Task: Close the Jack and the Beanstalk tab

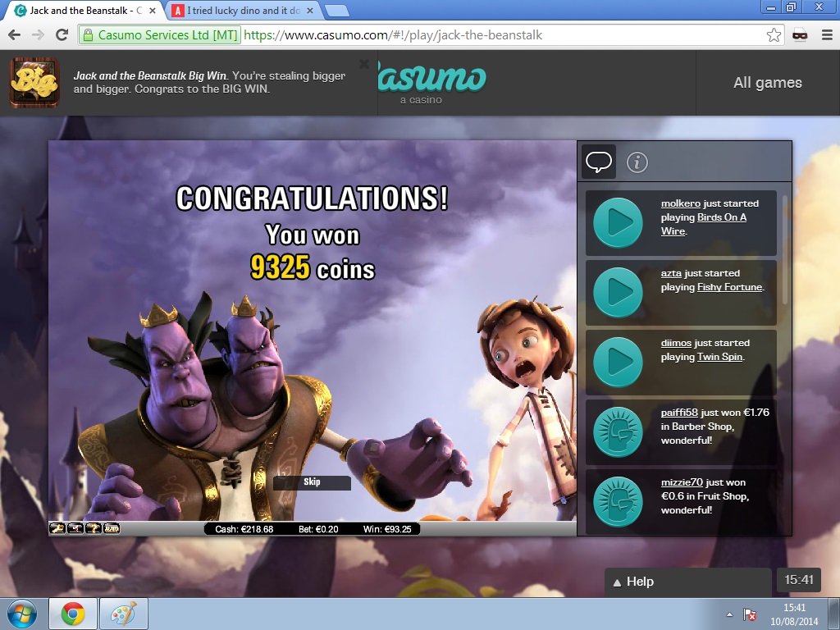Action: click(152, 10)
